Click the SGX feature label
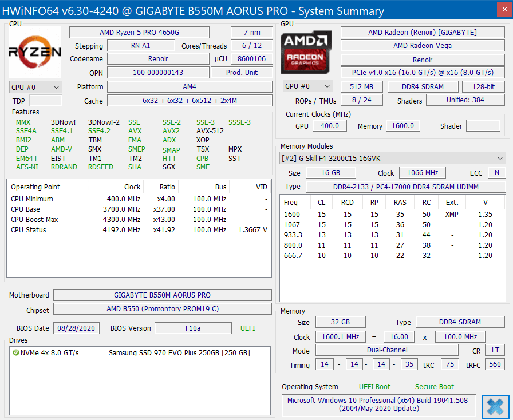 (169, 167)
